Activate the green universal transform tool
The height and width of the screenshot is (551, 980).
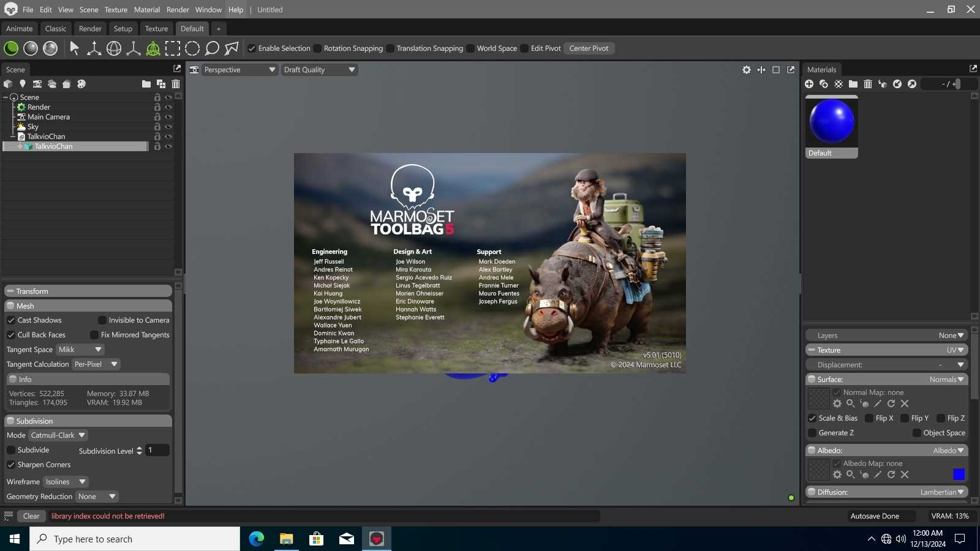[x=153, y=48]
